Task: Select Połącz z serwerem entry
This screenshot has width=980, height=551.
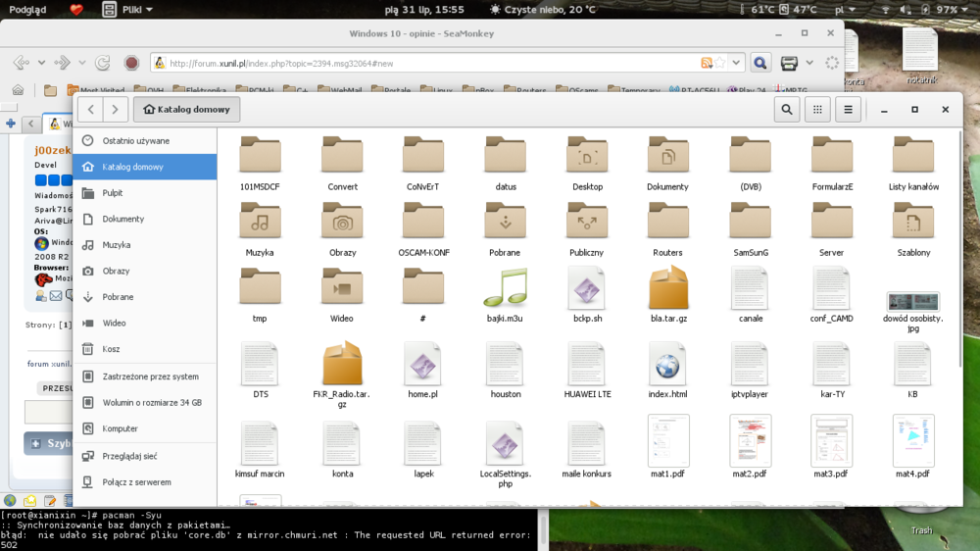Action: 136,482
